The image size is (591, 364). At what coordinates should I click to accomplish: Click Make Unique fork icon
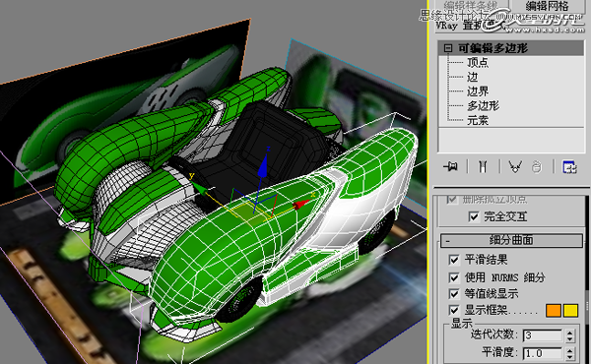coord(515,166)
